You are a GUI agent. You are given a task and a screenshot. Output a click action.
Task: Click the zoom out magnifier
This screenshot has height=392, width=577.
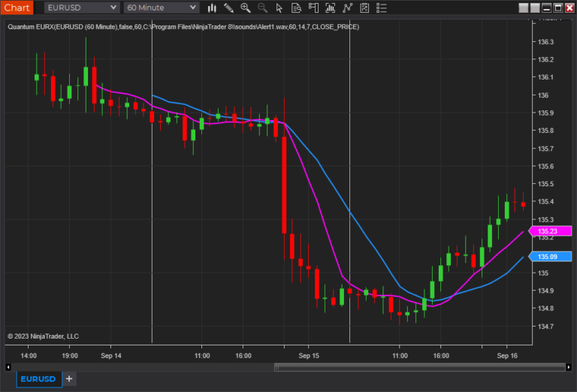click(x=262, y=8)
